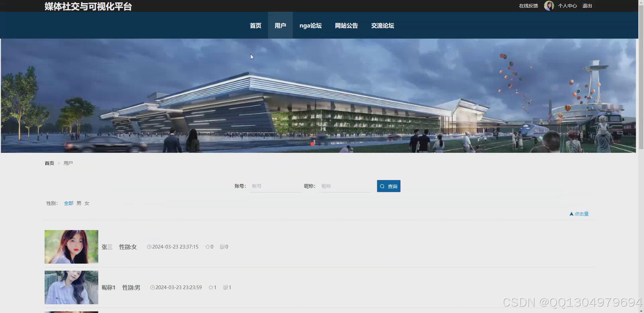644x313 pixels.
Task: Select 女 gender filter
Action: coord(87,203)
